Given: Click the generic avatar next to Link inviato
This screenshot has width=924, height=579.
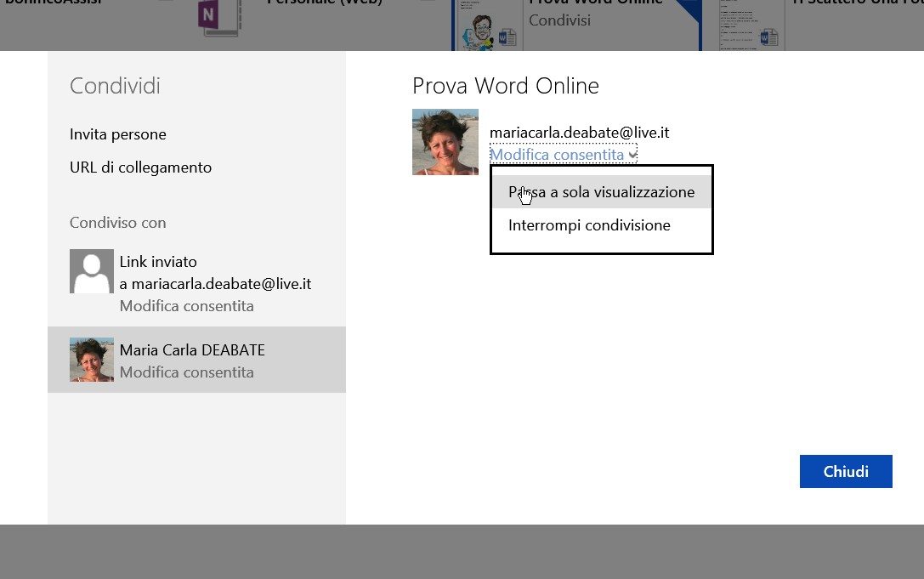Looking at the screenshot, I should [92, 271].
